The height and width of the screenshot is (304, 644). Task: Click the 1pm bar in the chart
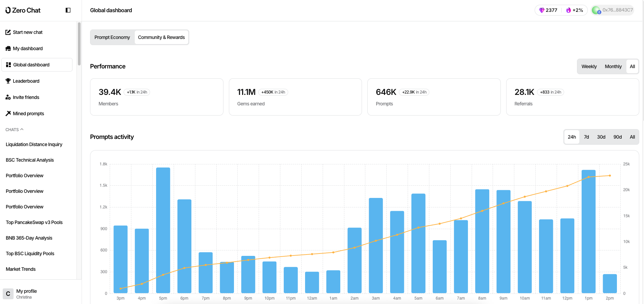pos(588,231)
